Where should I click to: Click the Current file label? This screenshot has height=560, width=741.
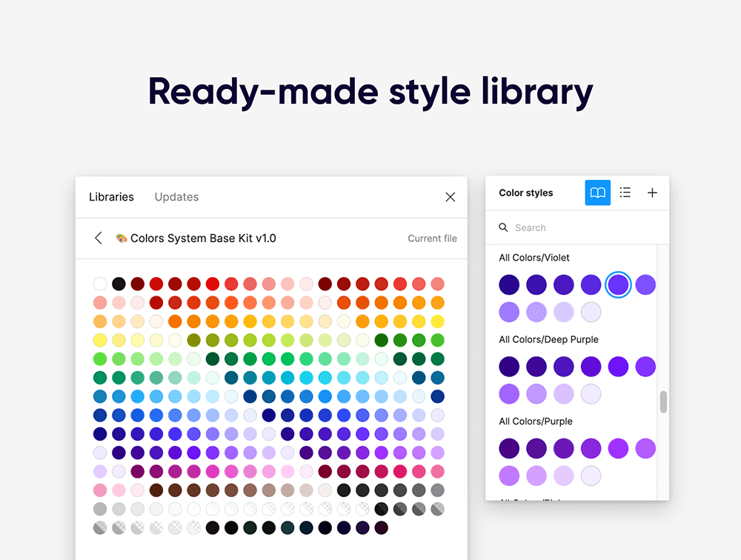pos(432,239)
